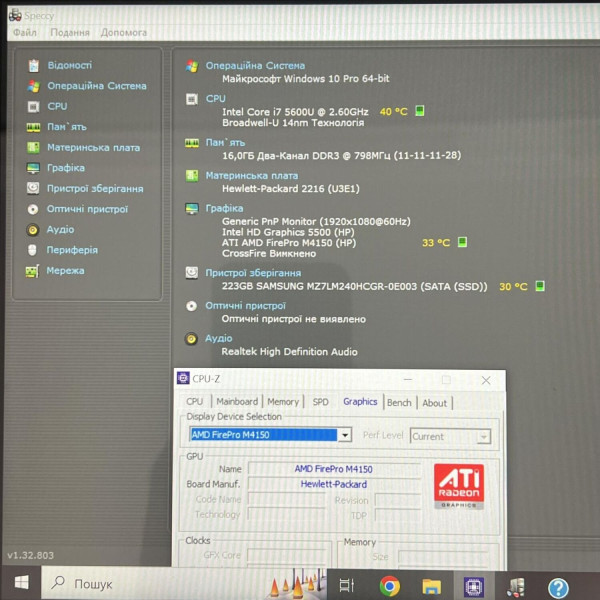Click the v1.32.803 version label

31,555
